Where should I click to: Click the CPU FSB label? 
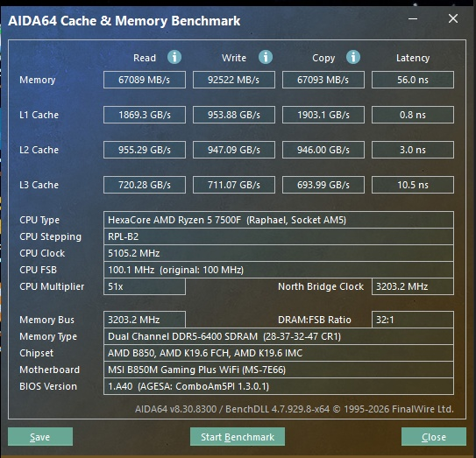coord(38,270)
